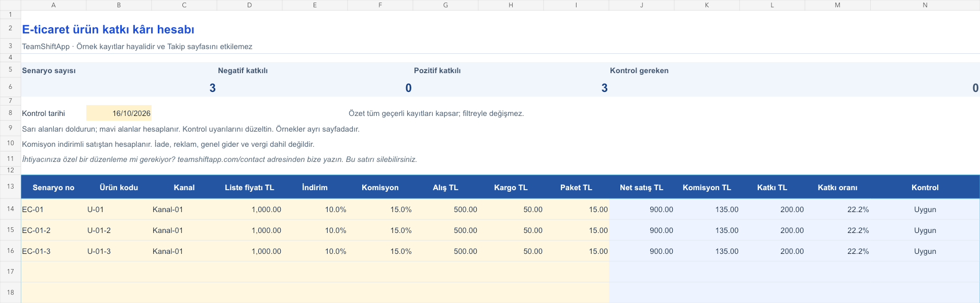Click the 'Kanal' table header
Image resolution: width=980 pixels, height=303 pixels.
pyautogui.click(x=184, y=188)
